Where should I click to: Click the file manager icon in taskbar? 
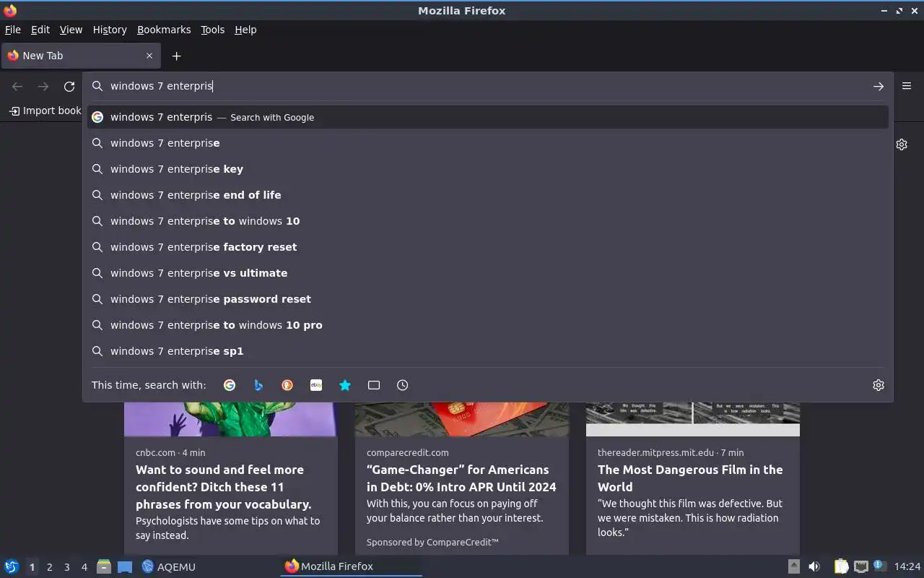coord(103,566)
